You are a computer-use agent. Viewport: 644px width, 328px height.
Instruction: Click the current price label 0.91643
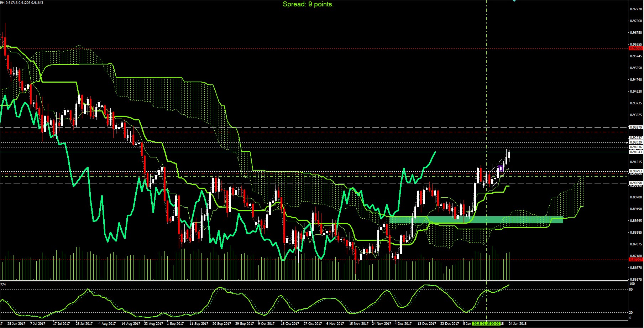click(x=636, y=152)
